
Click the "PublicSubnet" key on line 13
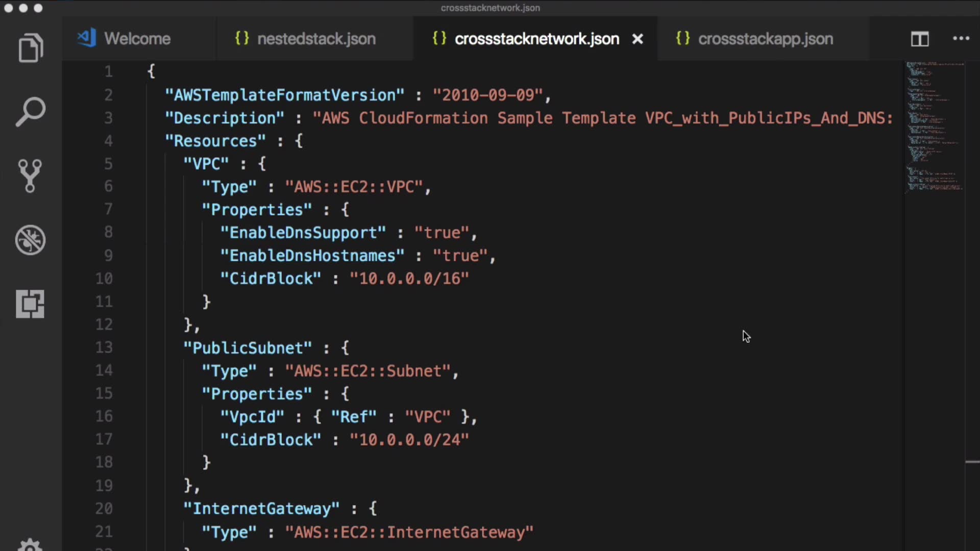click(x=248, y=348)
